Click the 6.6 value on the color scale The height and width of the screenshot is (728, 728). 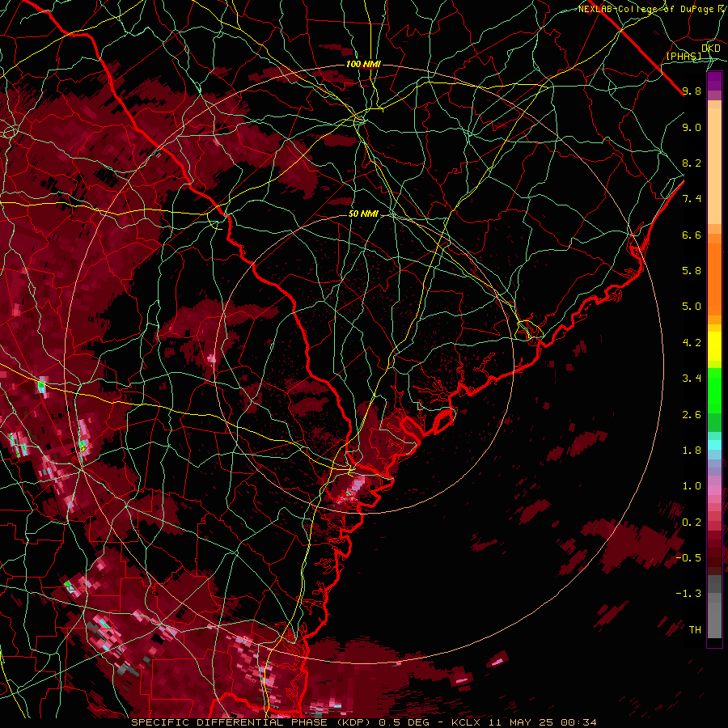(x=692, y=235)
